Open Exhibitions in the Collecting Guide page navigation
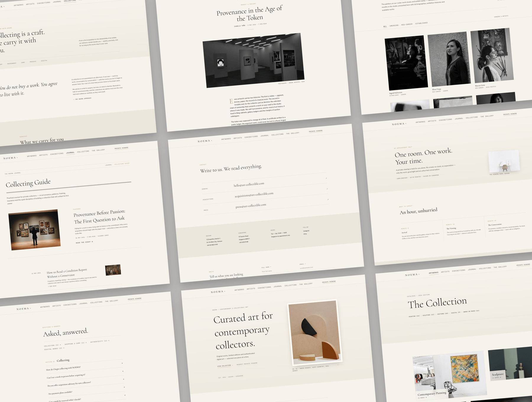 tap(57, 154)
